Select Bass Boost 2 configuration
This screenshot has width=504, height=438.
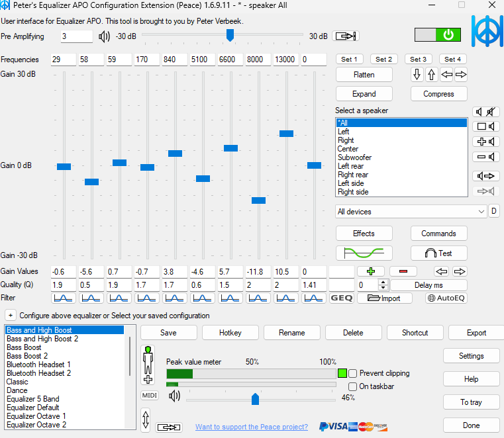[x=65, y=356]
